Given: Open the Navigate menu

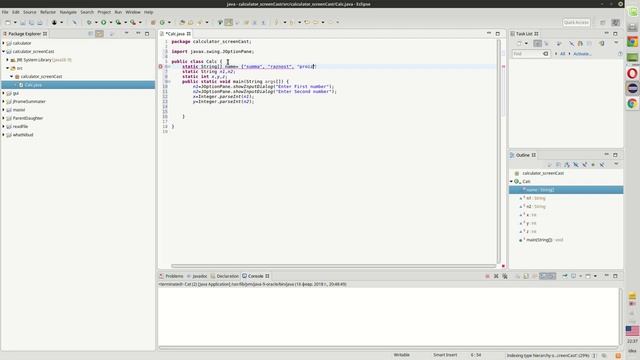Looking at the screenshot, I should point(68,12).
